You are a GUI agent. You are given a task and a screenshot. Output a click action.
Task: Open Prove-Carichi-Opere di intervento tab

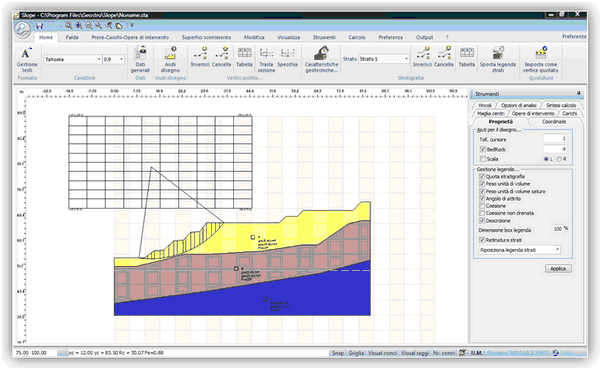click(x=130, y=37)
